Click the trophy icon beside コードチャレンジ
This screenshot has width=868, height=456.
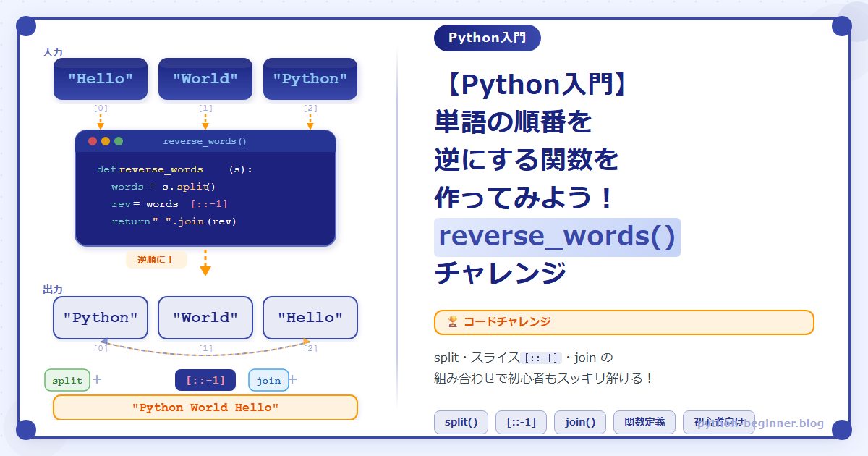(452, 322)
